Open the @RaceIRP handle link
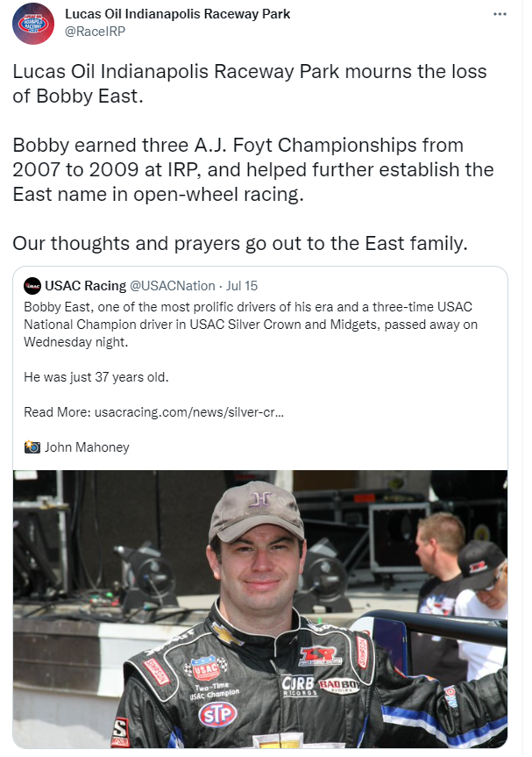Viewport: 532px width, 757px height. coord(95,32)
